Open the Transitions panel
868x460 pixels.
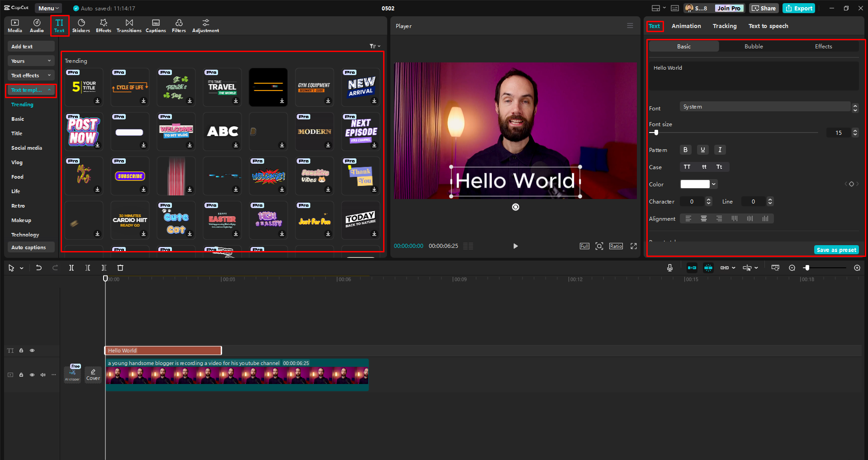click(129, 25)
